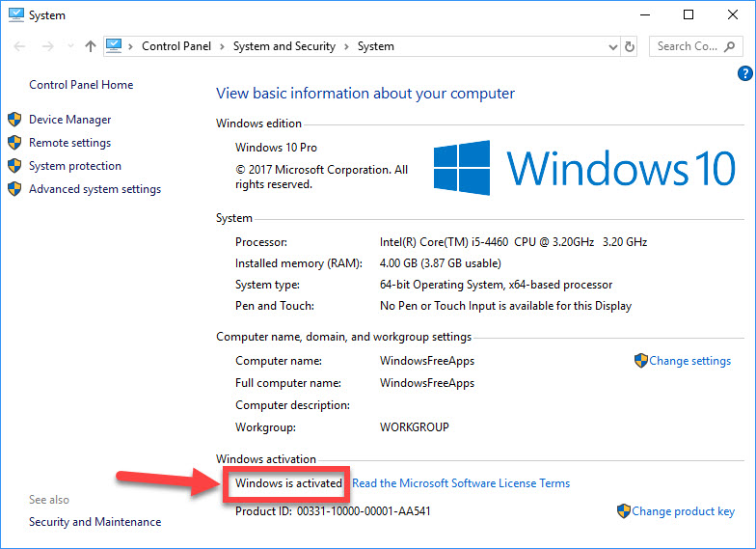This screenshot has width=756, height=549.
Task: Click the Back navigation arrow
Action: (19, 46)
